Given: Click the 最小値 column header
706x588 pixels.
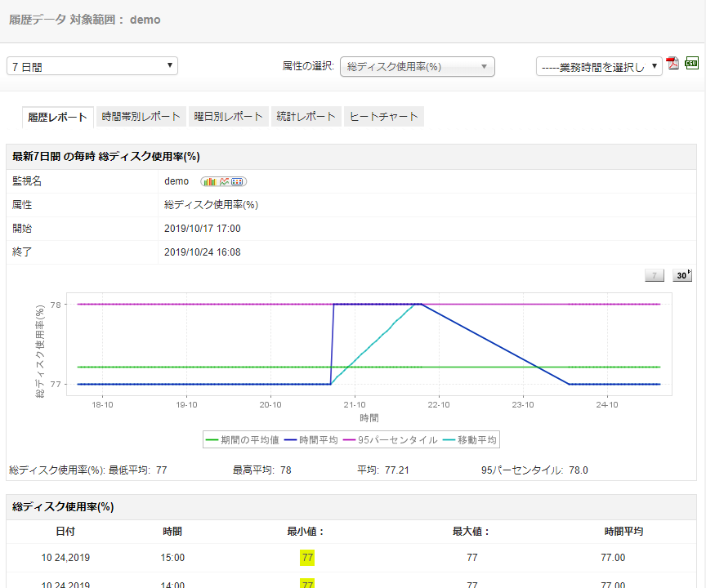Looking at the screenshot, I should tap(306, 531).
